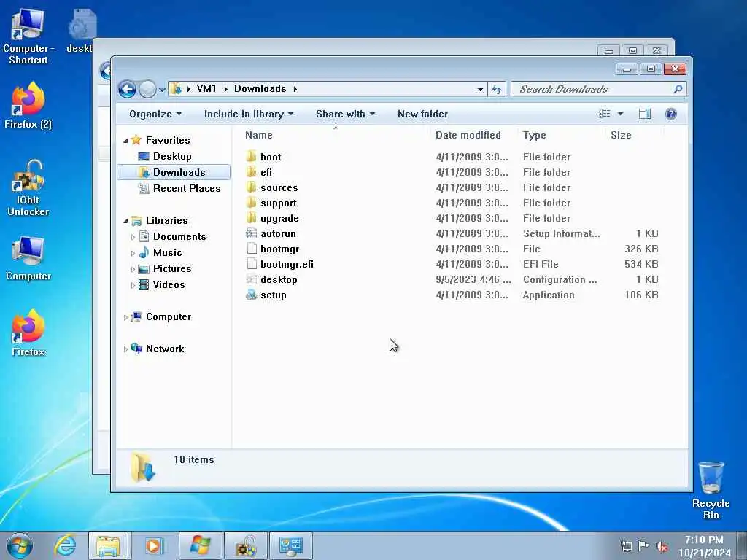Collapse the Libraries group
The image size is (747, 560).
(125, 221)
